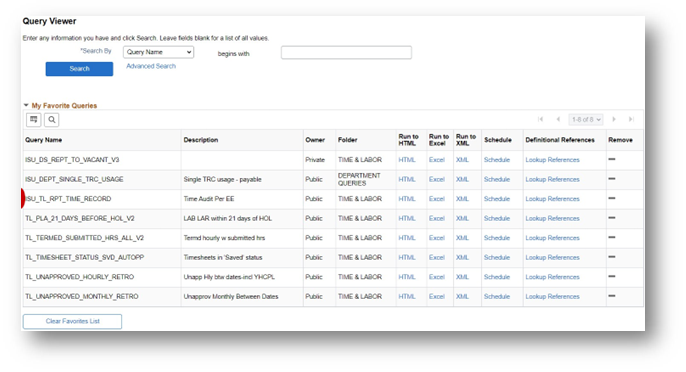Click the magnifier find icon in grid toolbar
The image size is (686, 372).
[x=52, y=119]
